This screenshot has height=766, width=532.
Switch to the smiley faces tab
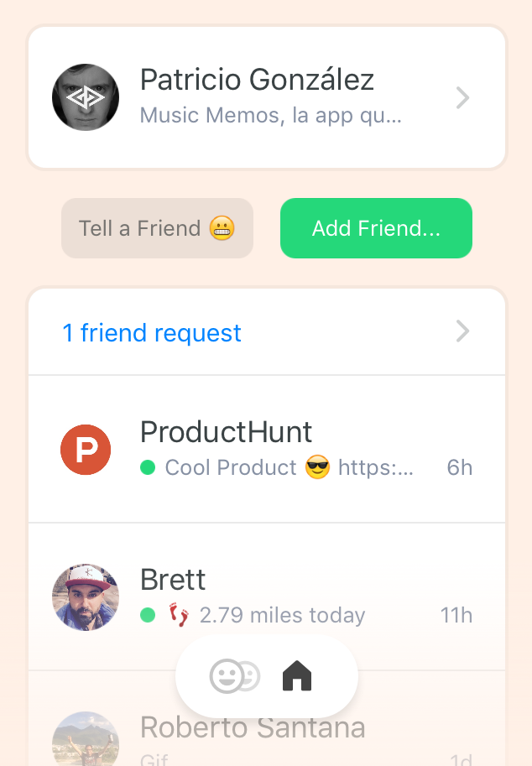tap(234, 676)
